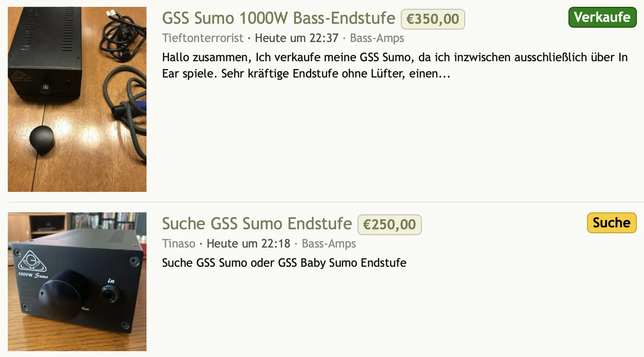Click the 'Heute um 22:18' timestamp
The height and width of the screenshot is (357, 644).
pyautogui.click(x=249, y=244)
